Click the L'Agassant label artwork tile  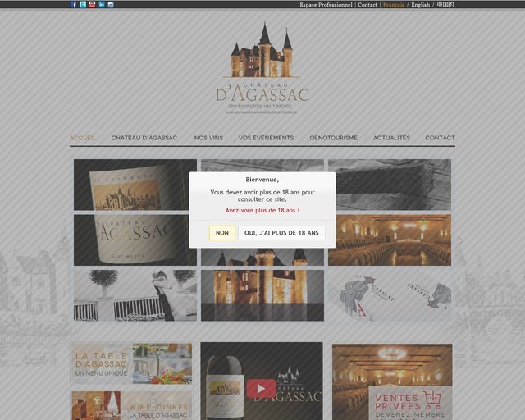pyautogui.click(x=390, y=295)
